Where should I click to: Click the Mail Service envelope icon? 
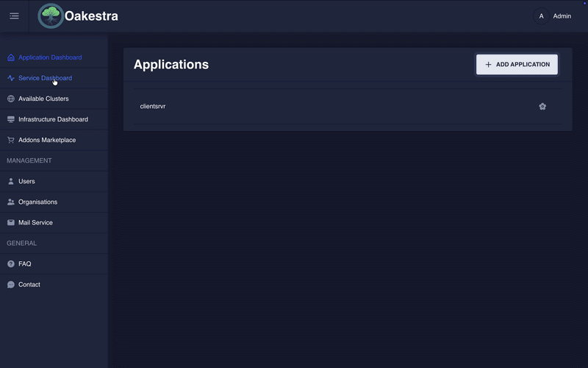coord(11,222)
